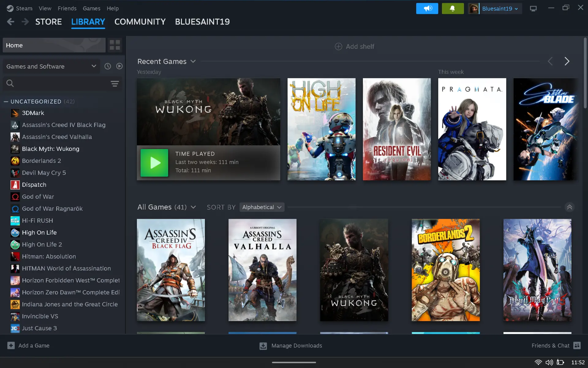Screen dimensions: 588x368
Task: Open the Help menu
Action: coord(113,9)
